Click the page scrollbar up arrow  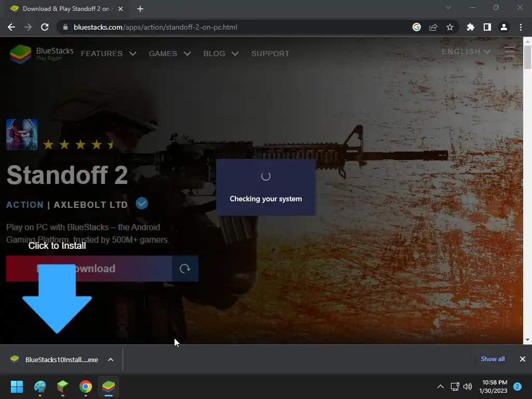(527, 42)
